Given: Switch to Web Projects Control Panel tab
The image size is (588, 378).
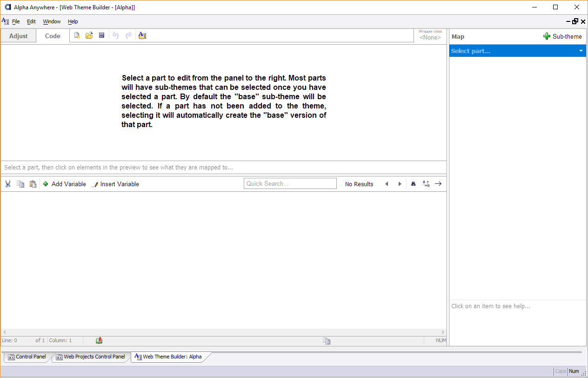Looking at the screenshot, I should [x=90, y=357].
